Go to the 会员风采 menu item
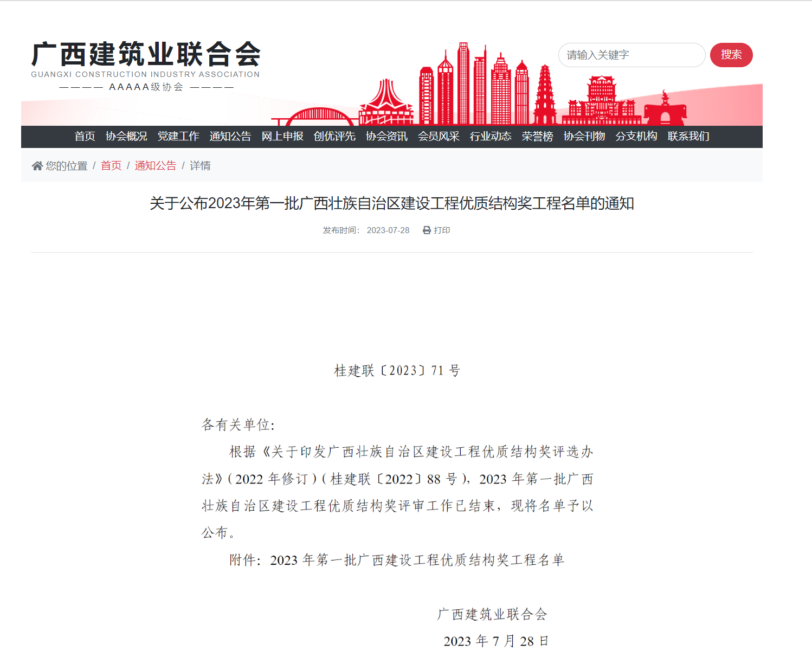812x657 pixels. click(439, 137)
